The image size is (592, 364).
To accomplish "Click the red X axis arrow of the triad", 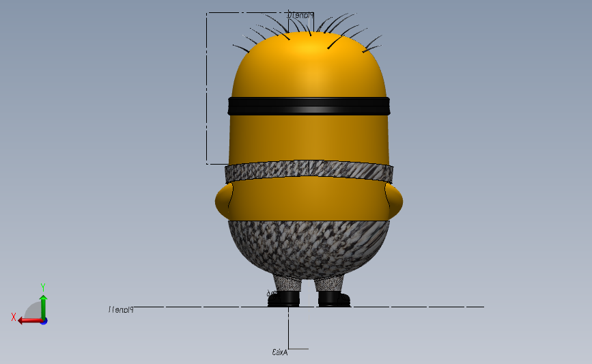I will tap(29, 320).
